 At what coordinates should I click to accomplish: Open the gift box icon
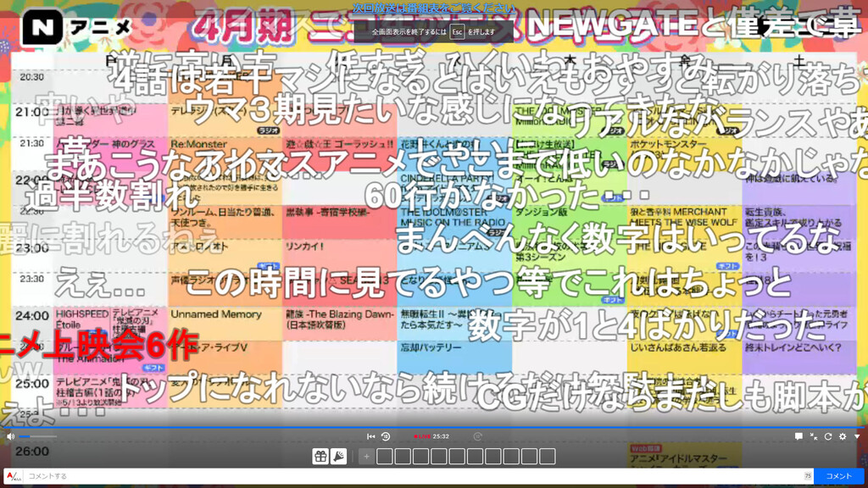click(x=320, y=457)
